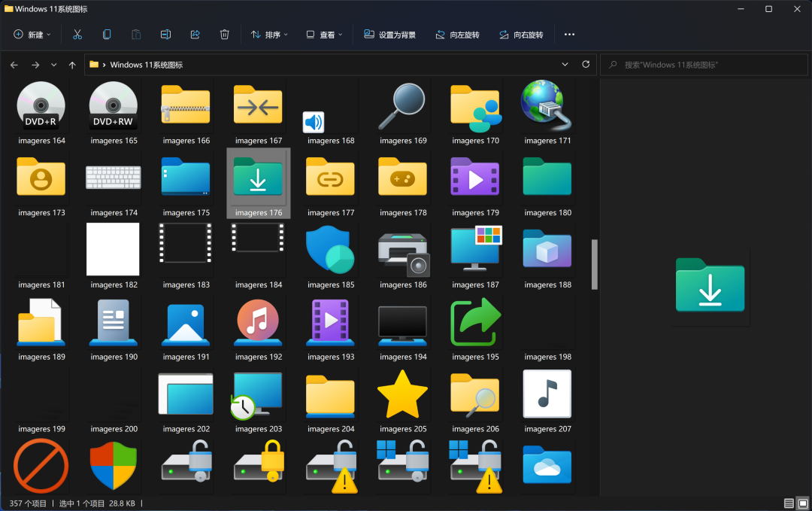Click the 357 个项目 status text
The height and width of the screenshot is (511, 812).
click(28, 503)
